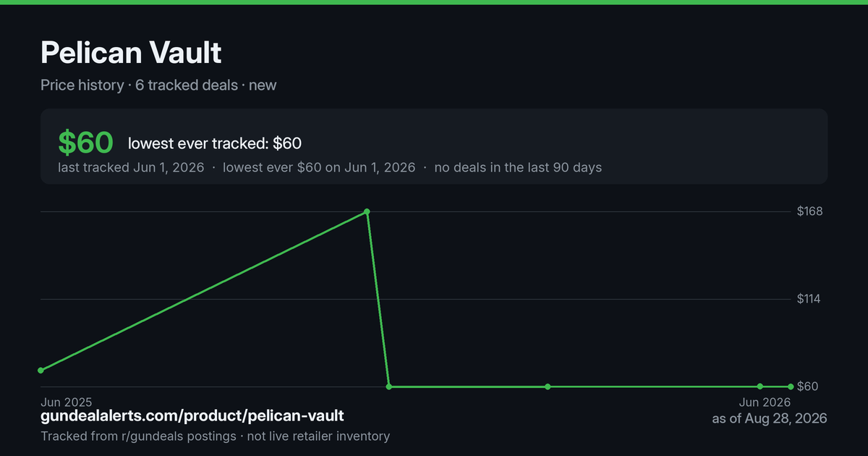The width and height of the screenshot is (868, 456).
Task: Select the final Jun 2026 data point
Action: click(791, 387)
